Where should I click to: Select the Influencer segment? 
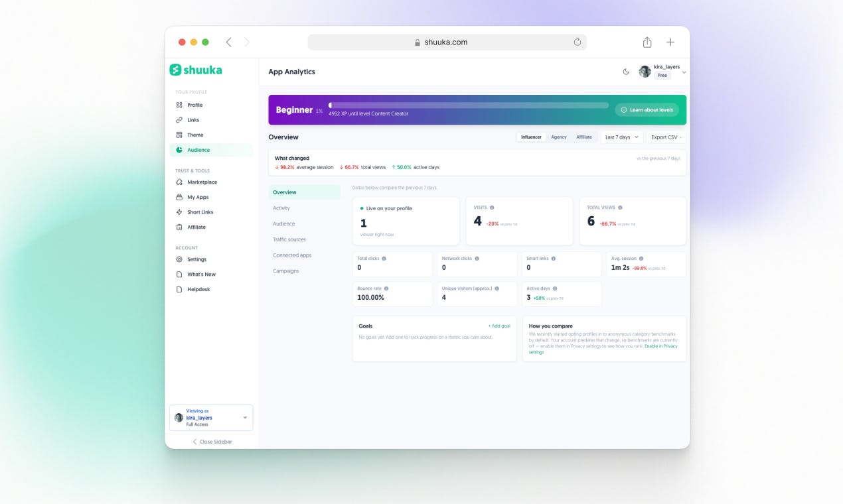tap(531, 137)
